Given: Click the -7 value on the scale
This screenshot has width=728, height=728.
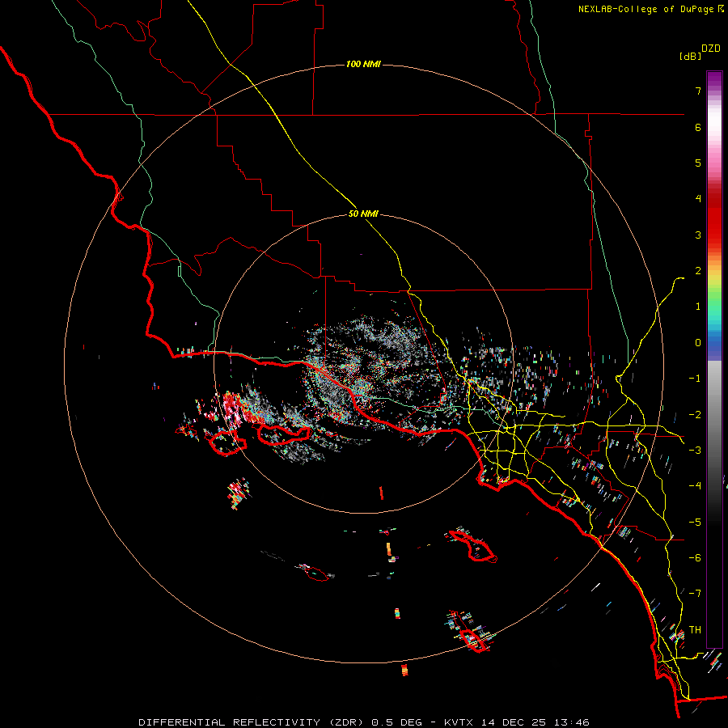Looking at the screenshot, I should click(x=695, y=594).
